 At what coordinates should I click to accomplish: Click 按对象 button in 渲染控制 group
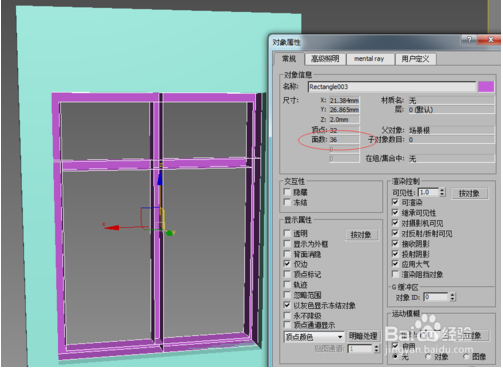click(x=469, y=193)
